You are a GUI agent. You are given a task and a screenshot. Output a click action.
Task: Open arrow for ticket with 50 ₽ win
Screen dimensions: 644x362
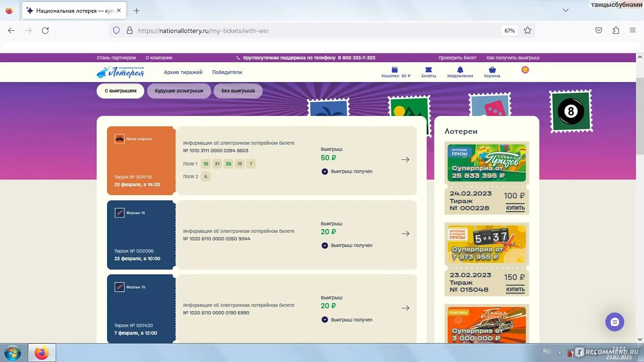[x=405, y=160]
